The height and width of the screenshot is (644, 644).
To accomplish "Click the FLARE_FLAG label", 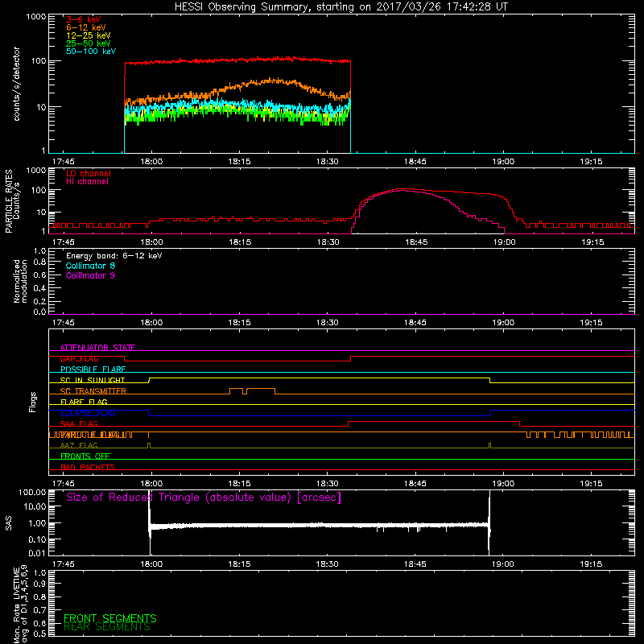I will [84, 402].
